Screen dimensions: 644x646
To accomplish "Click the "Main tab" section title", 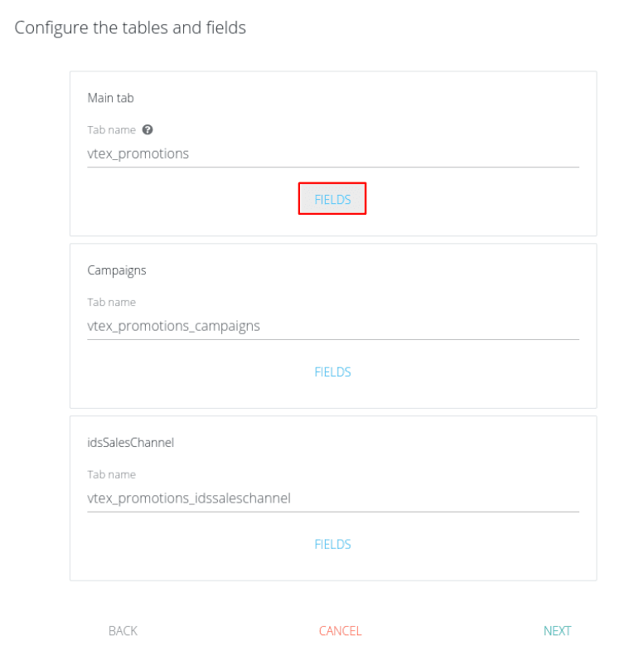I will [110, 98].
